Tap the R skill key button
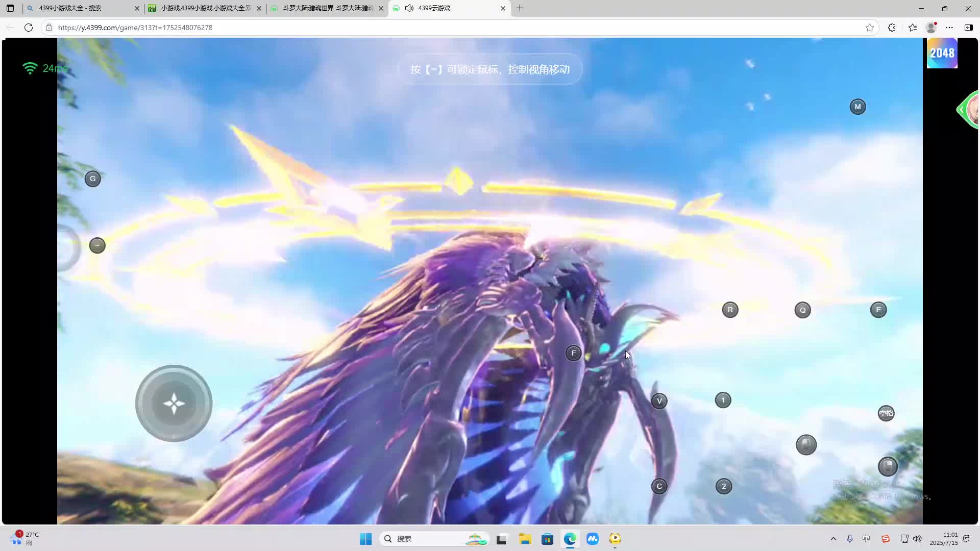The width and height of the screenshot is (980, 551). point(730,310)
